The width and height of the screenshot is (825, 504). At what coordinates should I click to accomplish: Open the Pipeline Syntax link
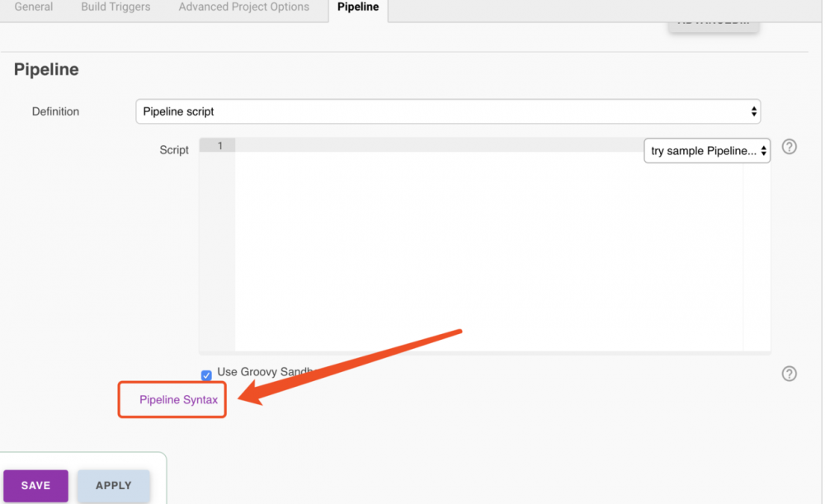coord(178,400)
